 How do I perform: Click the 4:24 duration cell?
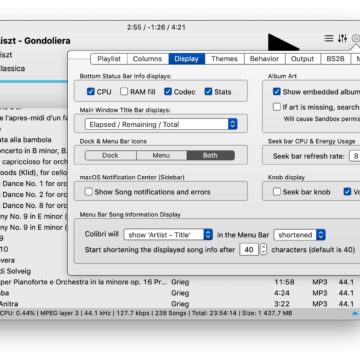pos(282,293)
